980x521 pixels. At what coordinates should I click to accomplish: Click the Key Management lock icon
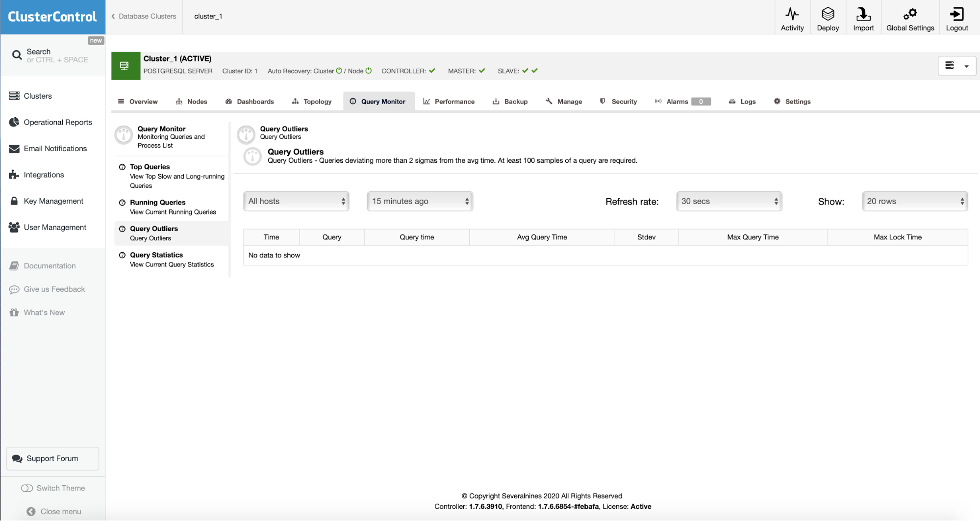pyautogui.click(x=14, y=201)
